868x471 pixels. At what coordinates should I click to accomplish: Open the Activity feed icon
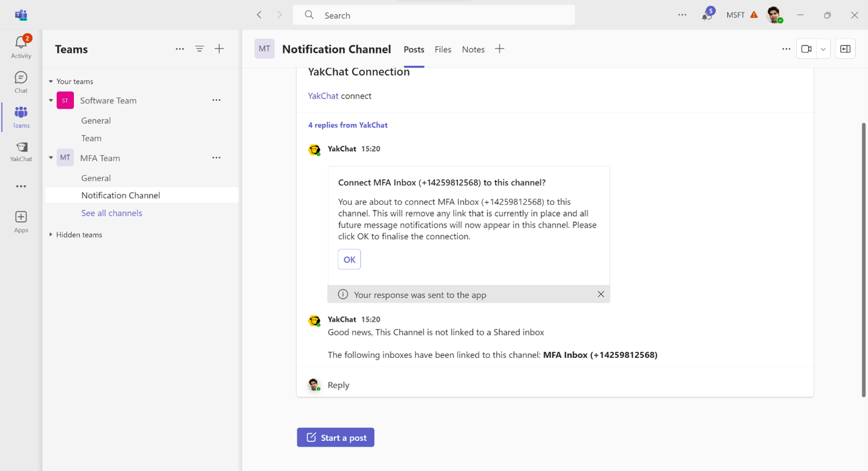click(x=21, y=46)
